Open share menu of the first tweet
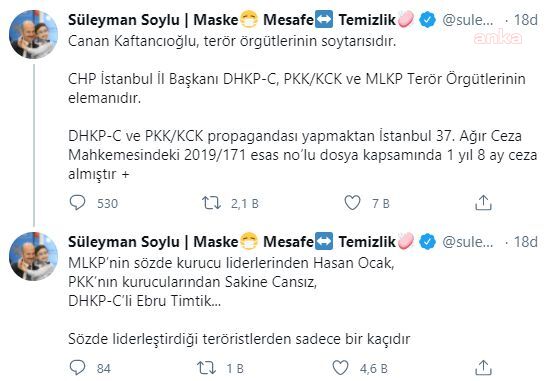This screenshot has width=551, height=381. coord(483,203)
